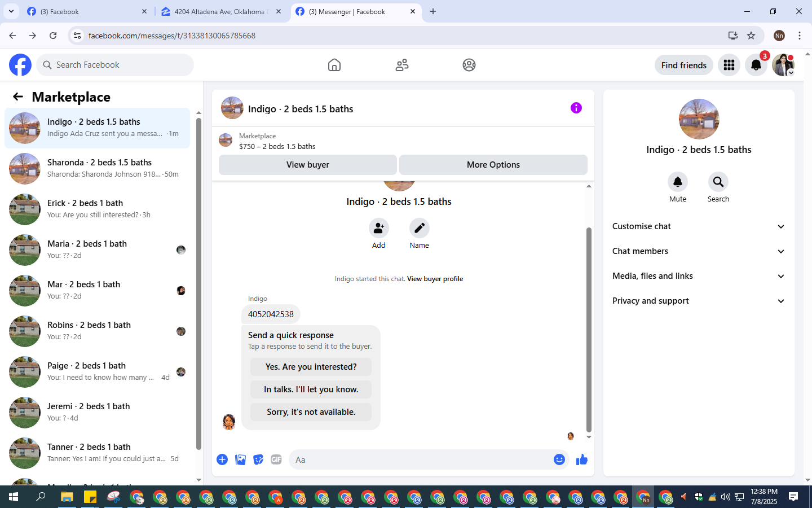Open the Robins 2 beds 1 bath conversation
Image resolution: width=812 pixels, height=508 pixels.
(97, 331)
